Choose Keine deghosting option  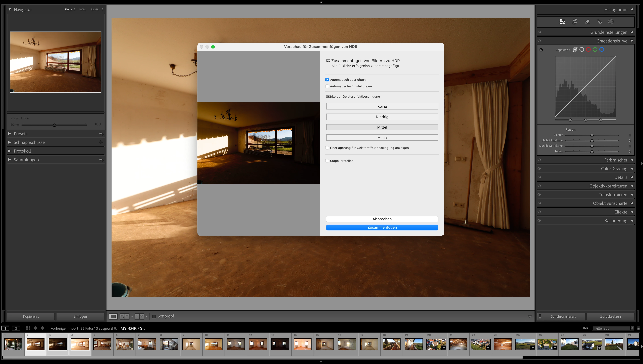point(382,106)
